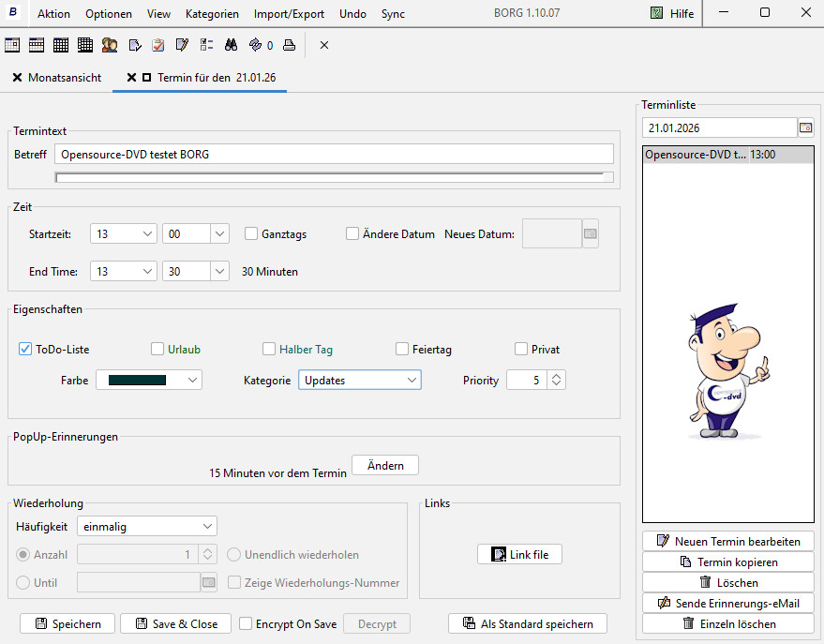
Task: Toggle the Halber Tag checkbox
Action: coord(268,349)
